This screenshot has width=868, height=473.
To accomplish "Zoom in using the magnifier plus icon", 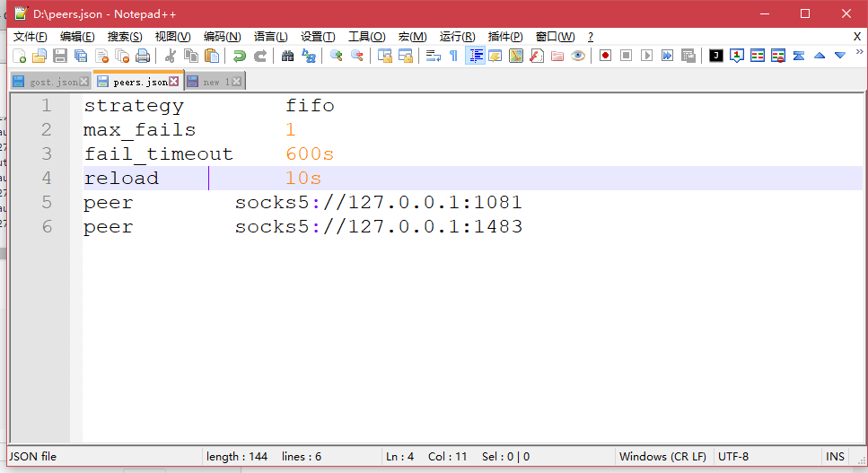I will pyautogui.click(x=336, y=56).
